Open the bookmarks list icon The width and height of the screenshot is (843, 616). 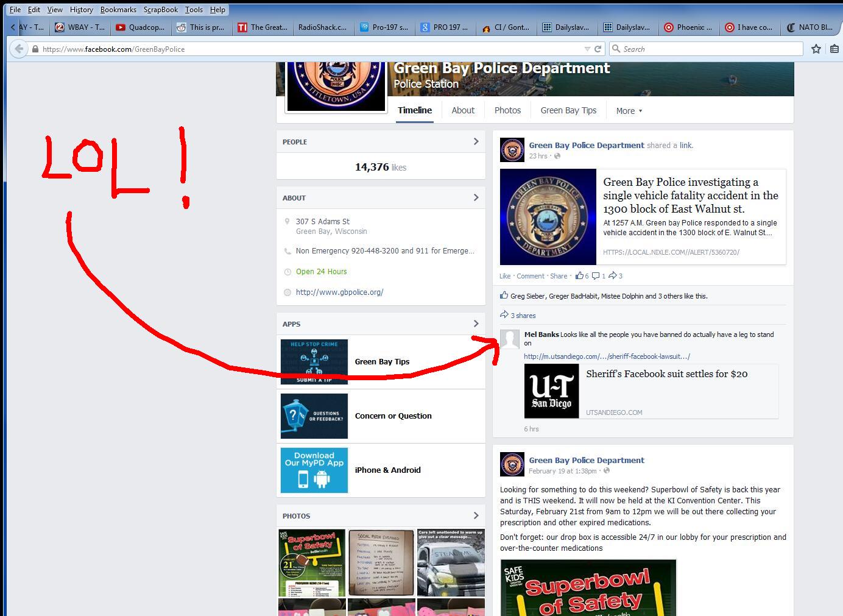[x=834, y=49]
